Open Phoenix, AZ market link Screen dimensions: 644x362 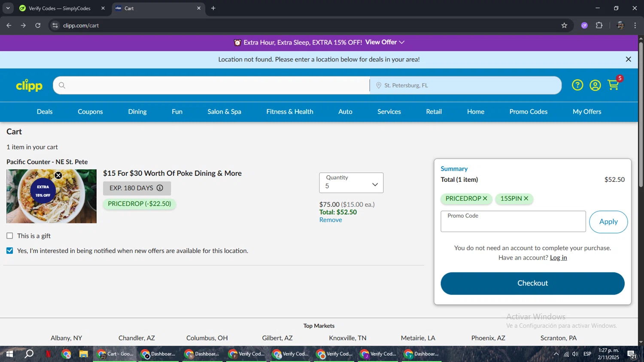pyautogui.click(x=488, y=338)
